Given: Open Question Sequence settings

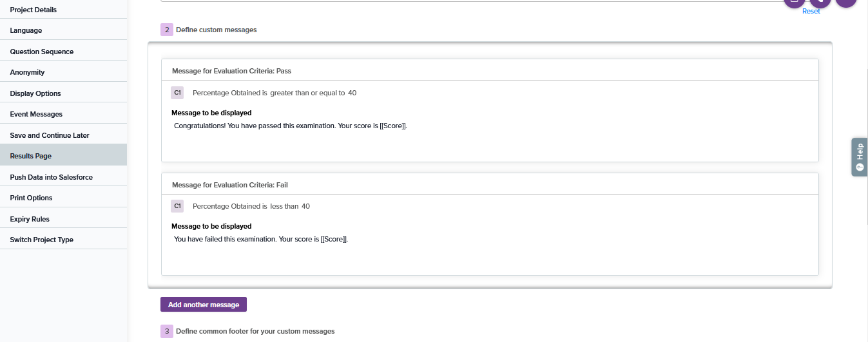Looking at the screenshot, I should click(42, 52).
